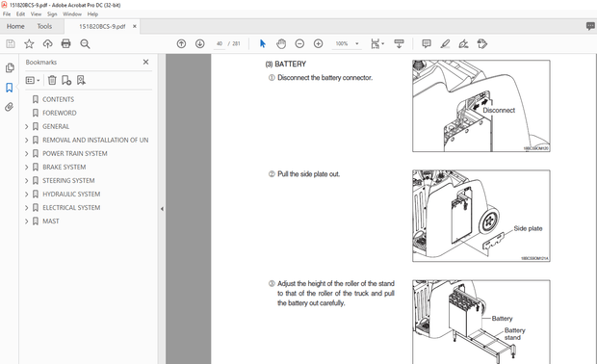Expand the STEERING SYSTEM bookmark
Screen dimensions: 597x364
(x=26, y=180)
